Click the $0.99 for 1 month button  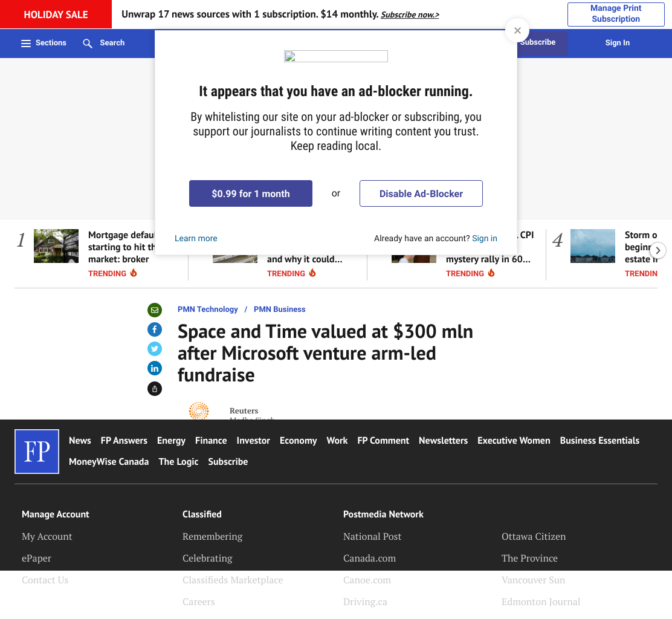pyautogui.click(x=251, y=194)
